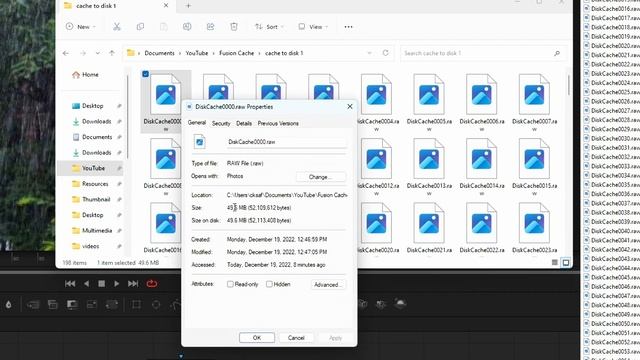Jump to first frame in Fusion transport

pyautogui.click(x=70, y=284)
